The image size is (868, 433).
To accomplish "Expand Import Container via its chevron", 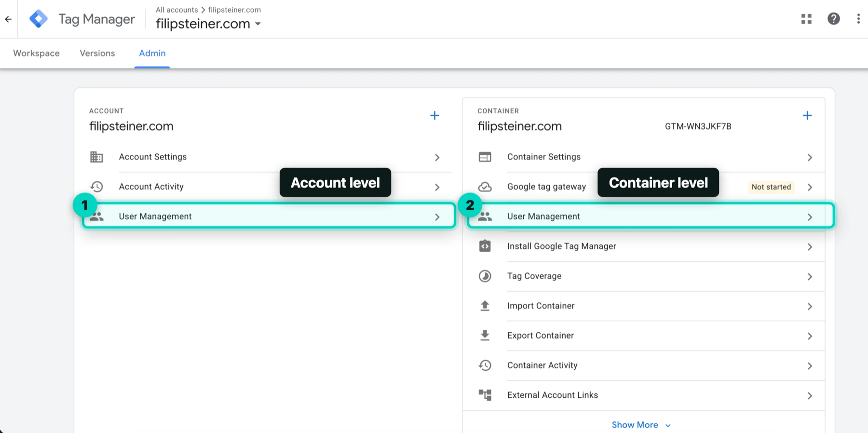I will point(810,307).
